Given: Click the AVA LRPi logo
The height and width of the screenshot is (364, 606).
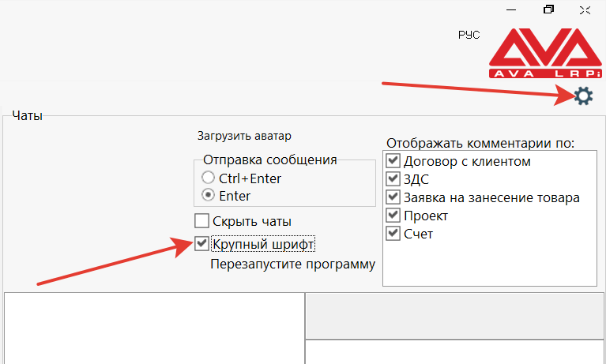Looking at the screenshot, I should tap(545, 53).
